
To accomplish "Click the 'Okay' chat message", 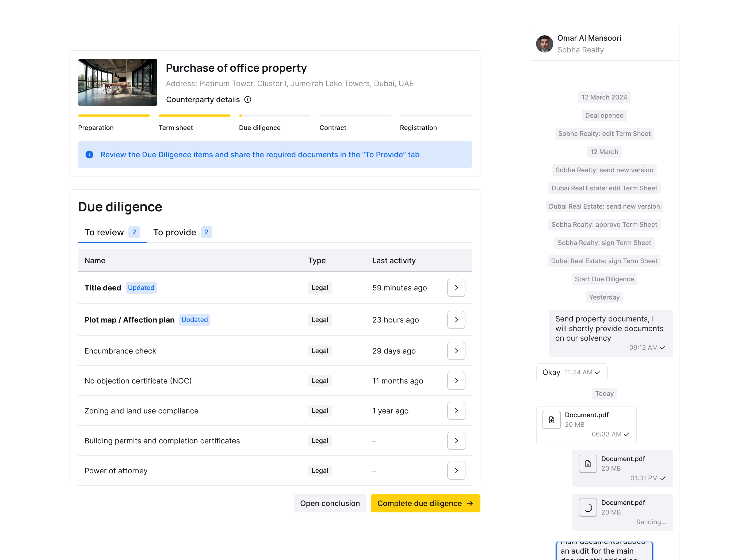I will (x=572, y=373).
